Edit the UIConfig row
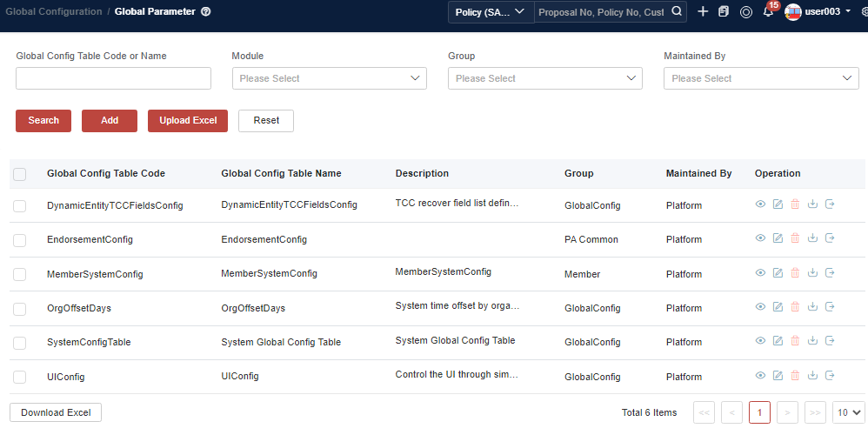Screen dimensions: 868x435 coord(778,375)
